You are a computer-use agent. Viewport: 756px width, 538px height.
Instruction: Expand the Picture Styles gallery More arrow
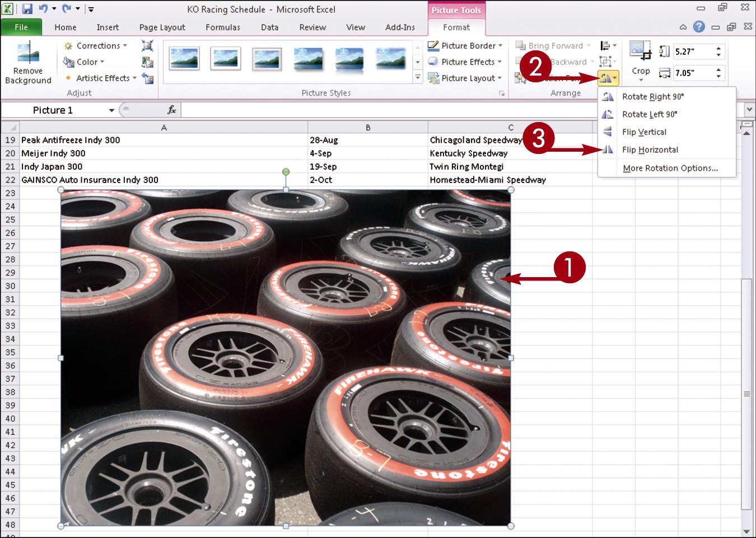418,78
